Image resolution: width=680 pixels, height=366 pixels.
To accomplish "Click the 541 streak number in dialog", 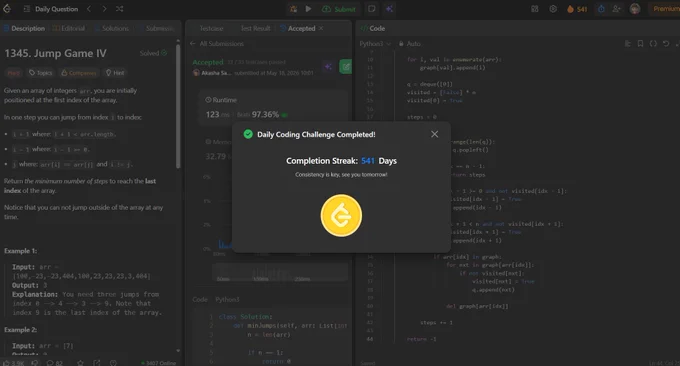I will coord(368,161).
